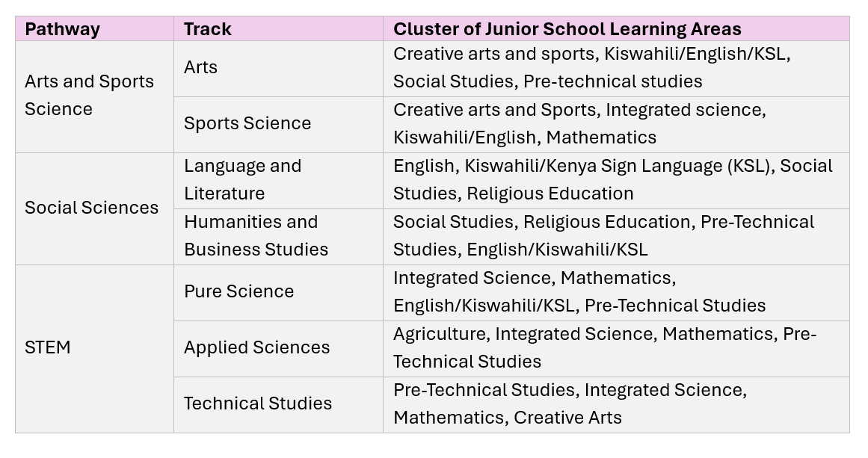Click the Applied Sciences track cell

[x=278, y=348]
